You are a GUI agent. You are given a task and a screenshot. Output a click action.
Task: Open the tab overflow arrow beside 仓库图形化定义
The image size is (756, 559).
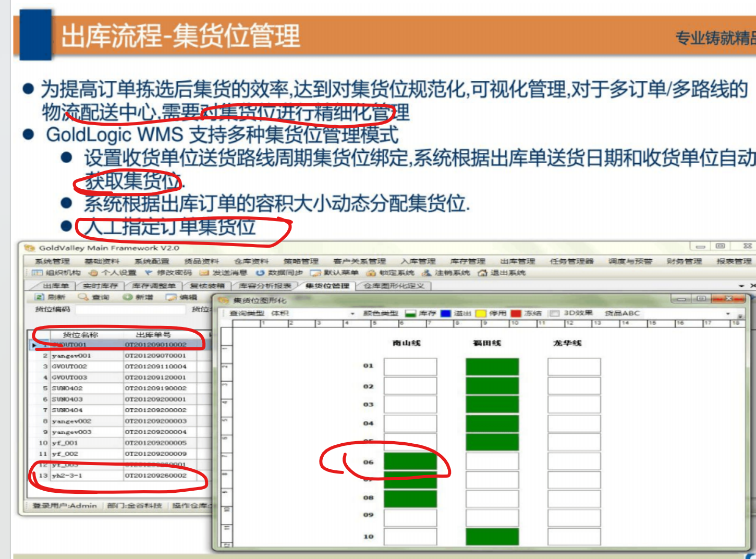point(741,286)
